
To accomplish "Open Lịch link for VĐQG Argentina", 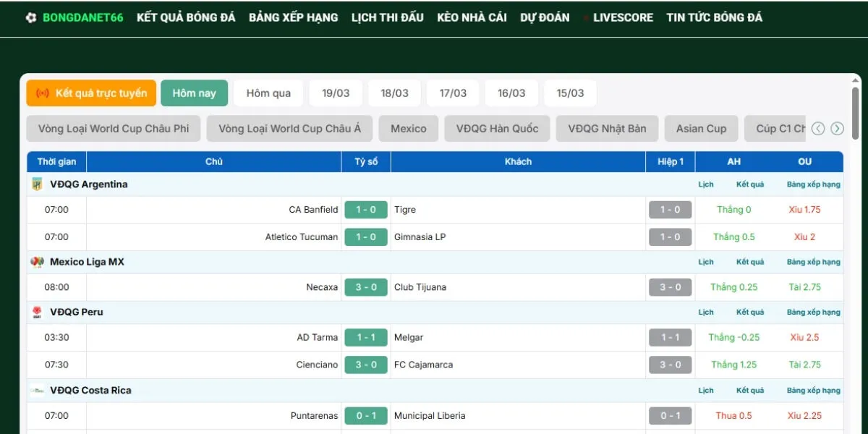I will pyautogui.click(x=705, y=184).
